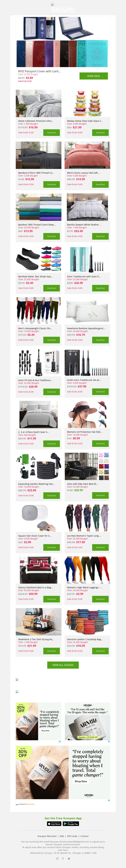Click the Expanding Garden Watering Hose image

(x=39, y=467)
